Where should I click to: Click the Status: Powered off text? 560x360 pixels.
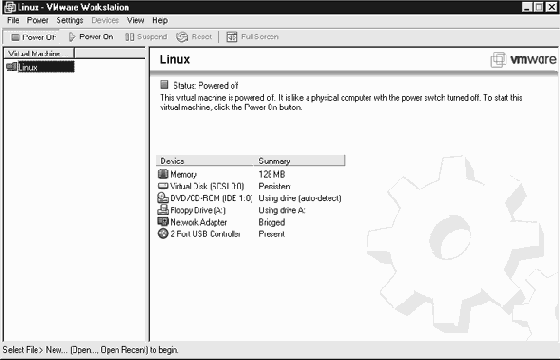pos(206,85)
